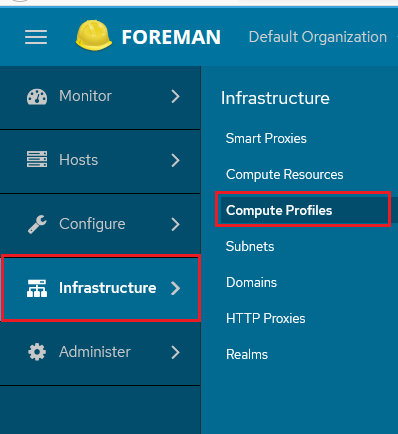The height and width of the screenshot is (434, 398).
Task: Expand the Configure menu chevron
Action: pos(175,224)
